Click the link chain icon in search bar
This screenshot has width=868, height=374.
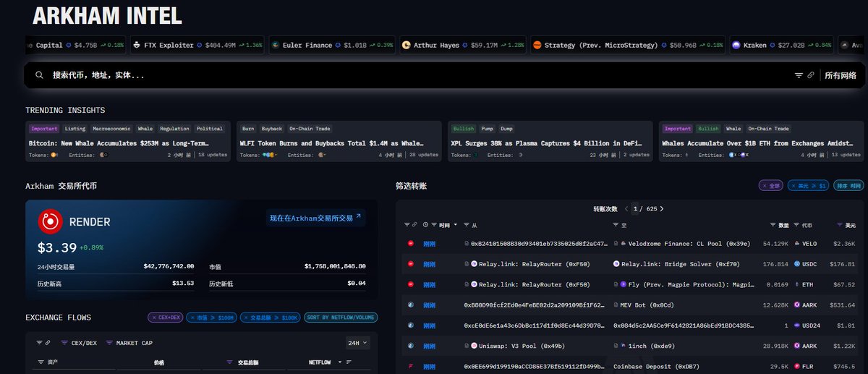coord(811,75)
